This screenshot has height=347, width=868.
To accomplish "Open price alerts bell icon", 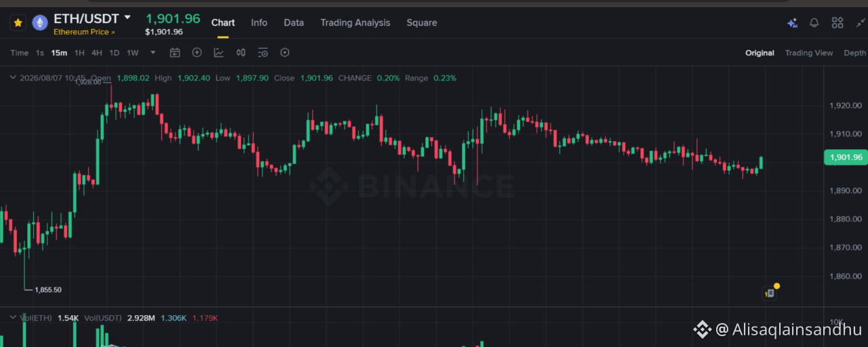I will [814, 23].
